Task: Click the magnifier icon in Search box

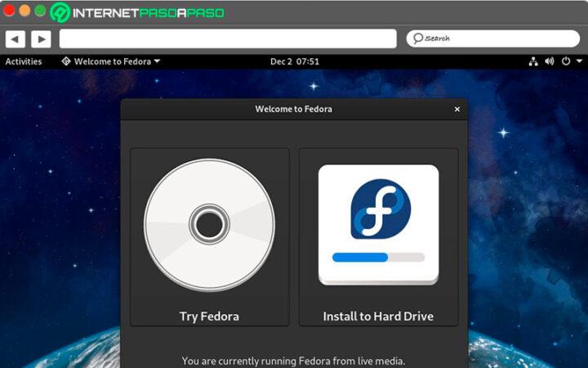Action: click(417, 38)
